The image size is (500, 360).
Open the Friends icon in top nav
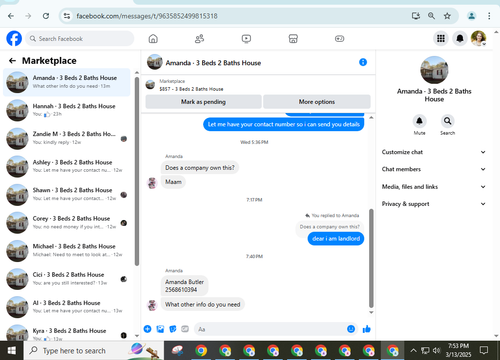[x=199, y=39]
